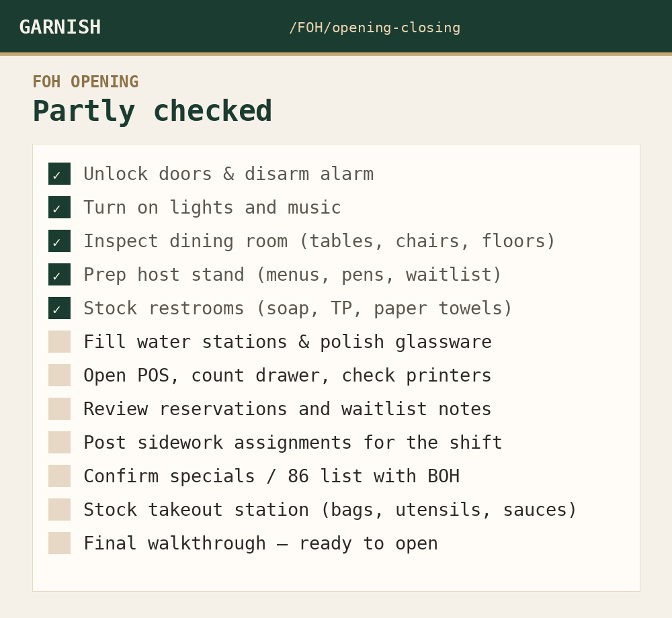
Task: Uncheck 'Turn on lights and music' checkbox
Action: point(59,208)
